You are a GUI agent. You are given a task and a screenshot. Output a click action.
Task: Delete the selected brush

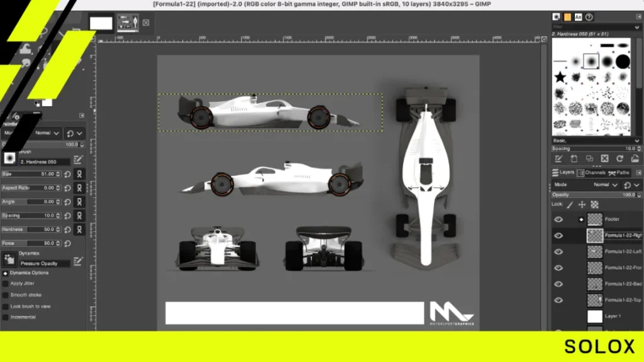click(604, 158)
